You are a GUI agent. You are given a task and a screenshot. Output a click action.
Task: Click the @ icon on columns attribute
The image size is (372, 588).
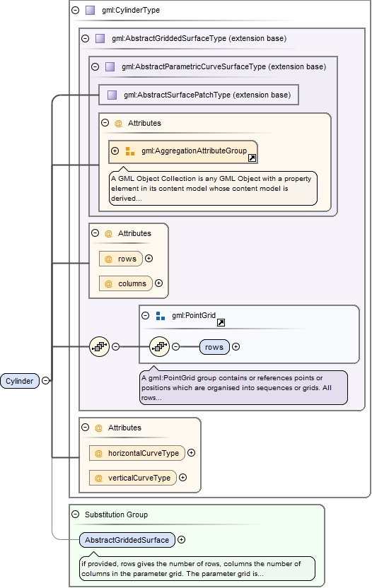click(x=108, y=284)
